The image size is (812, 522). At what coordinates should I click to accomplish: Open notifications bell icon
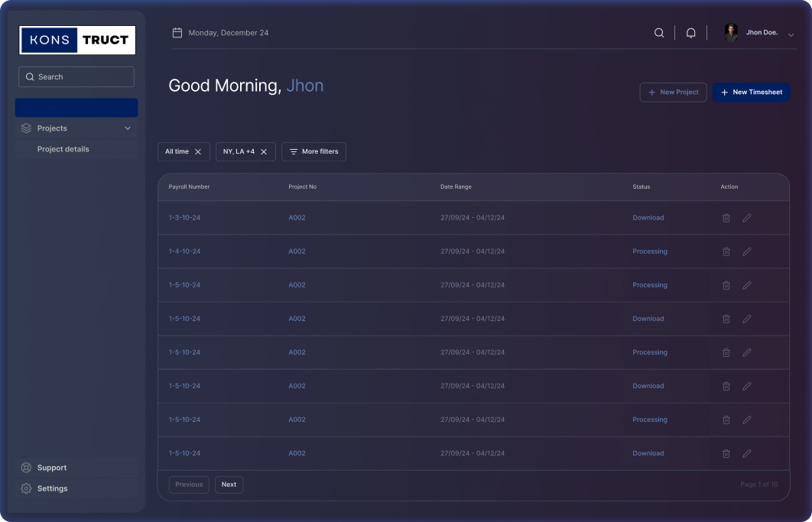click(690, 33)
